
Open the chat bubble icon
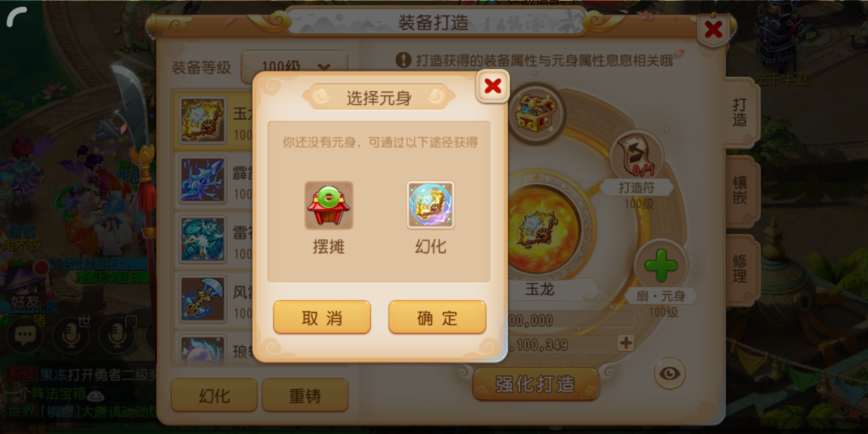point(25,336)
